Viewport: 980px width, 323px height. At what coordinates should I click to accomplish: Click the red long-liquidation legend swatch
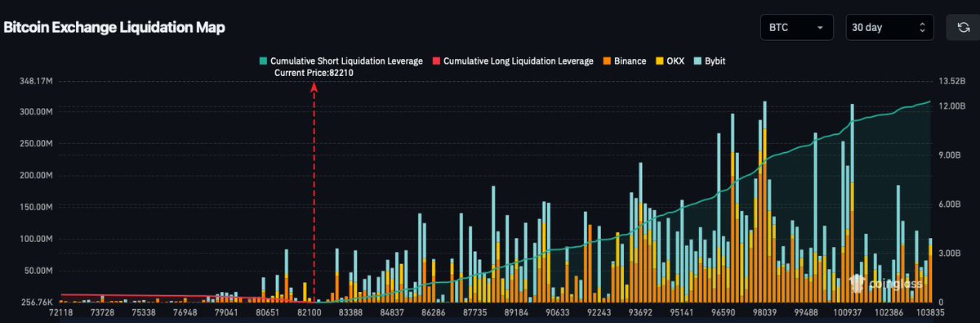(x=436, y=61)
